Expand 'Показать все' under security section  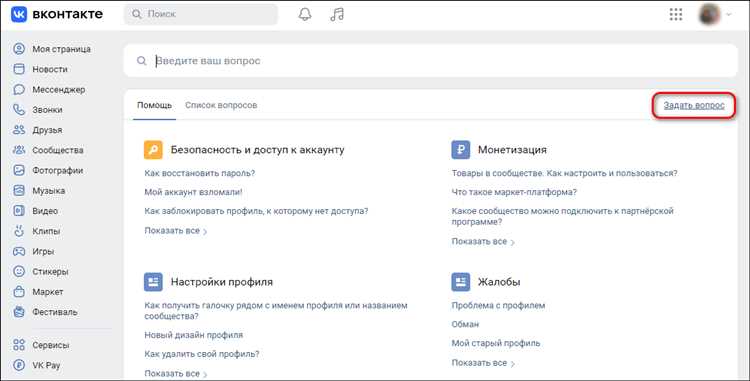(x=176, y=231)
